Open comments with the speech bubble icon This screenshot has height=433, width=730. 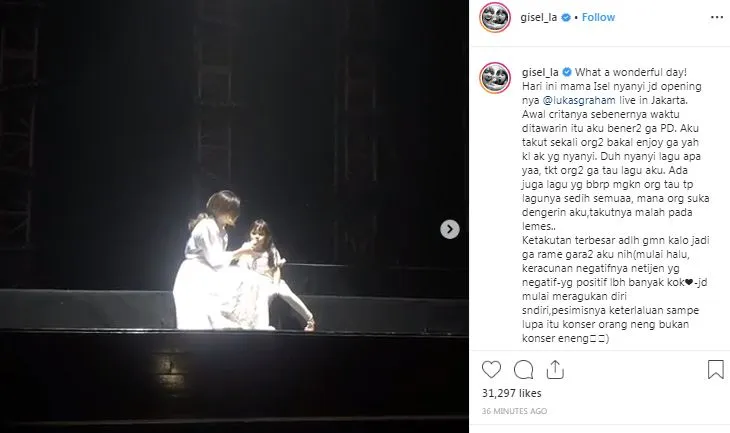click(x=523, y=370)
